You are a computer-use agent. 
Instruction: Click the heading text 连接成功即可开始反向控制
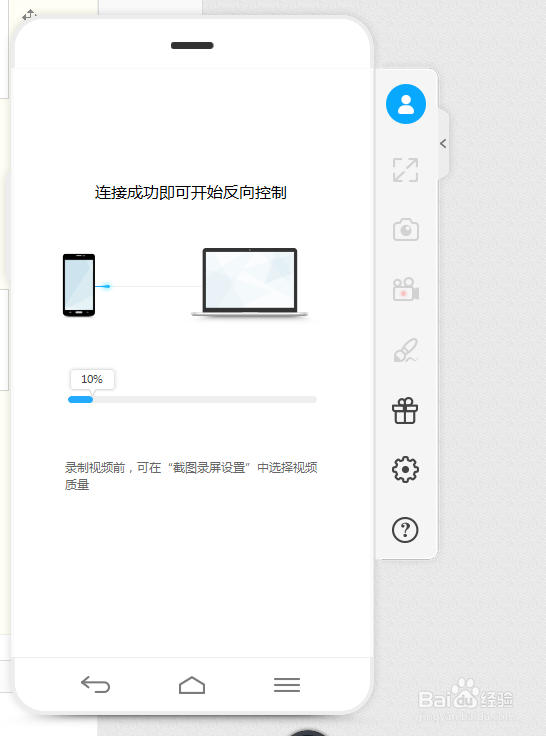[x=191, y=192]
